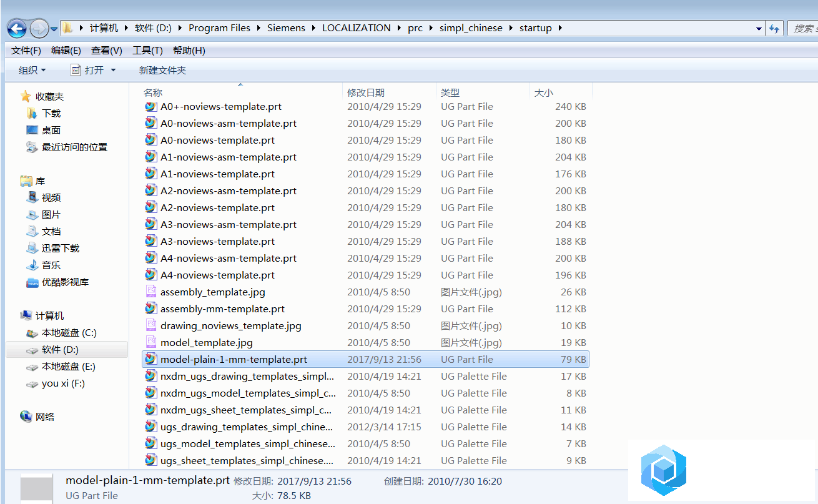The image size is (818, 504).
Task: Open the 查看(V) menu
Action: tap(107, 51)
